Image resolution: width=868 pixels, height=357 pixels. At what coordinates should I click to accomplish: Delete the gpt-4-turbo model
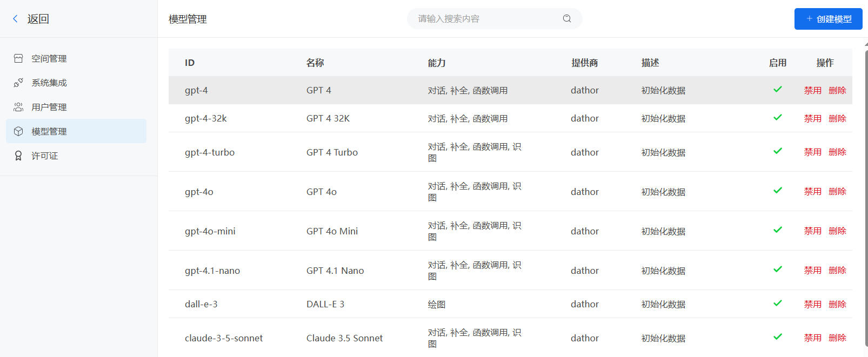click(x=837, y=152)
